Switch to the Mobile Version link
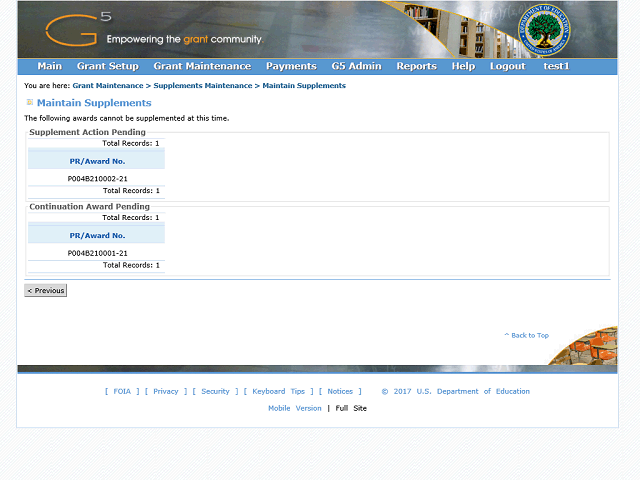640x480 pixels. click(x=295, y=408)
